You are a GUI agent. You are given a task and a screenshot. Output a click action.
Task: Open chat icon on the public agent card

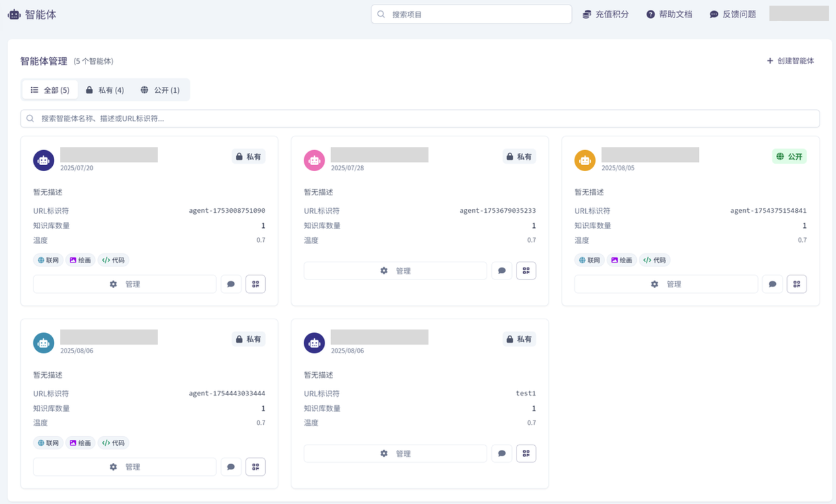[x=772, y=283]
